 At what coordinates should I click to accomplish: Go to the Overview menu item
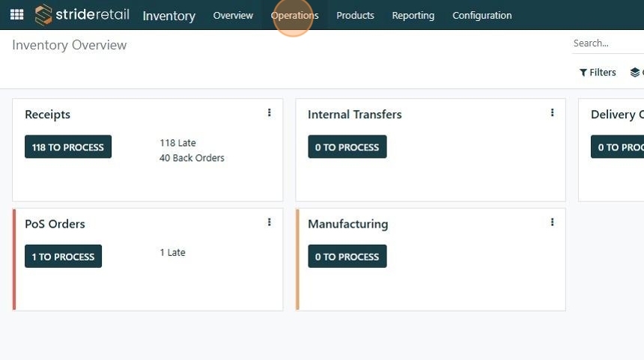[x=233, y=16]
